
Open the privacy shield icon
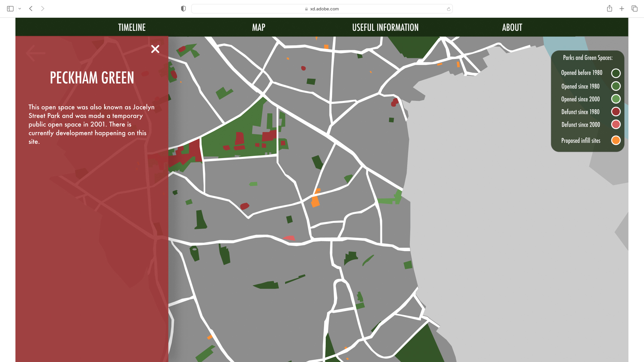183,9
